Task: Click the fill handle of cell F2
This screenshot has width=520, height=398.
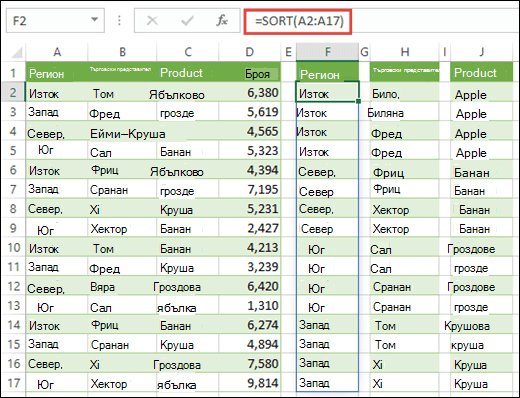Action: pyautogui.click(x=358, y=101)
